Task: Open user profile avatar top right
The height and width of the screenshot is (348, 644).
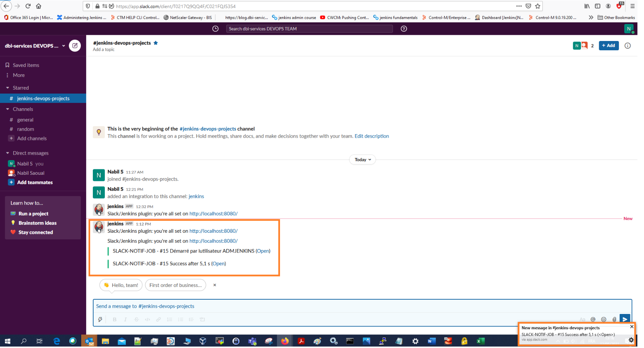Action: (x=629, y=29)
